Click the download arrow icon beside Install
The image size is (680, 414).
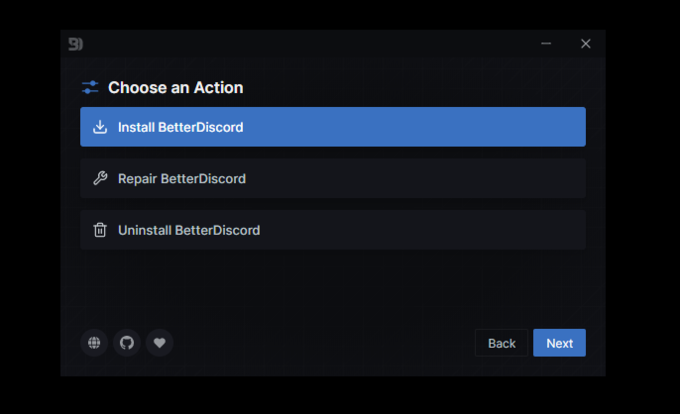tap(100, 127)
